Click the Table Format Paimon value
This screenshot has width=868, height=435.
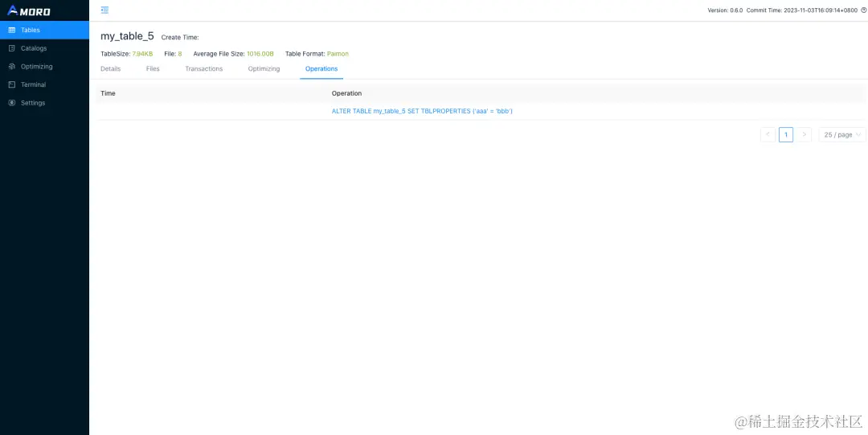[x=338, y=54]
